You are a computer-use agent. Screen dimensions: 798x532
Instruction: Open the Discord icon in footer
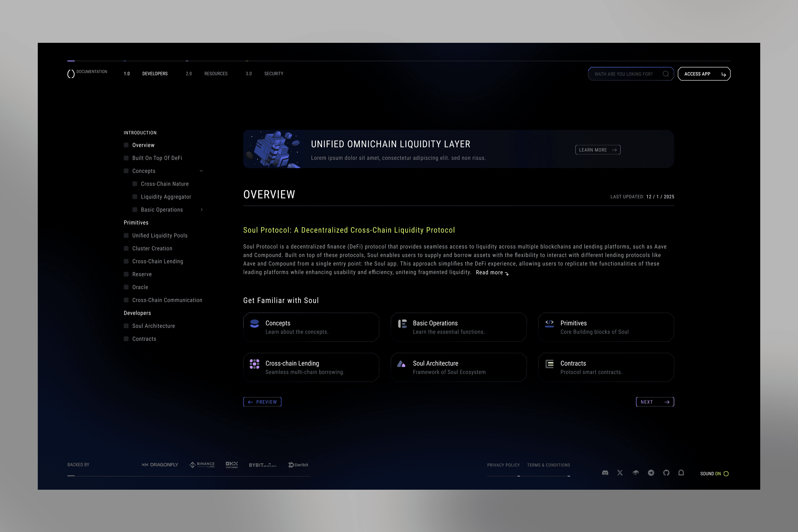click(605, 473)
